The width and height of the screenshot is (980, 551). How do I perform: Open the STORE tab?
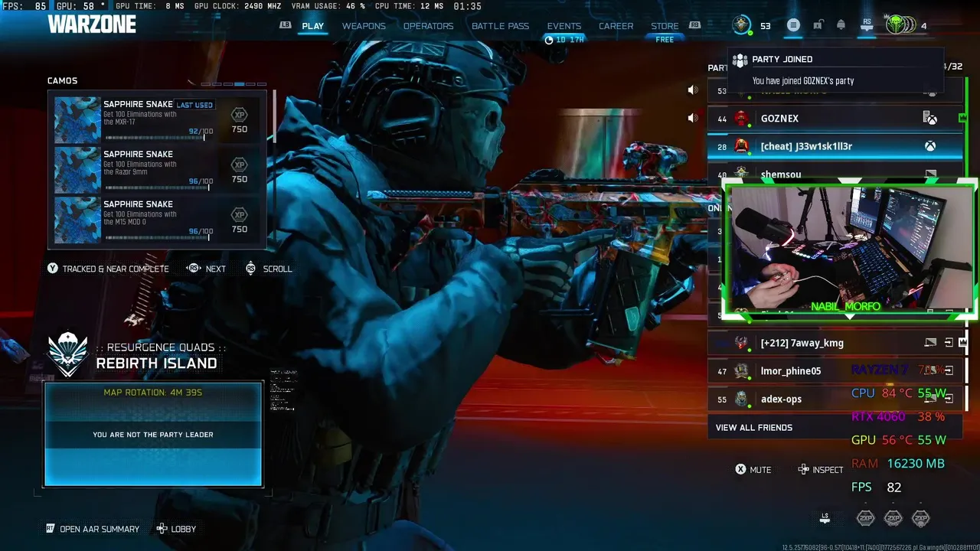(x=665, y=26)
